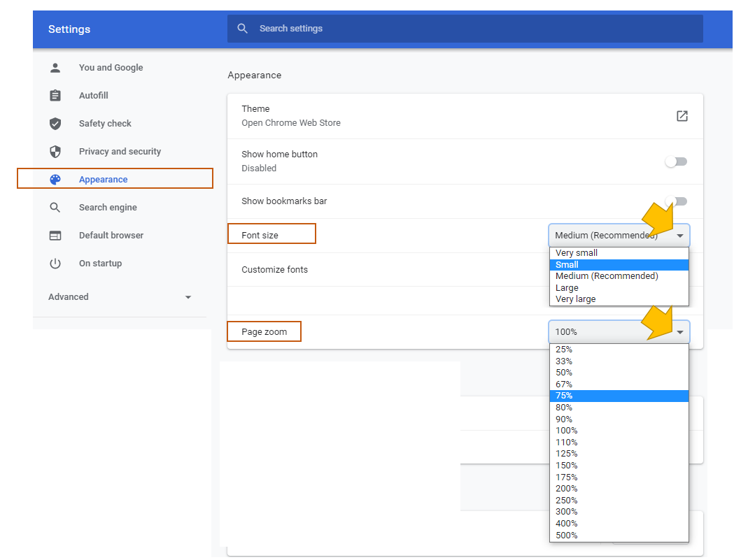Open Chrome Web Store external link icon
The height and width of the screenshot is (560, 741).
pos(682,116)
